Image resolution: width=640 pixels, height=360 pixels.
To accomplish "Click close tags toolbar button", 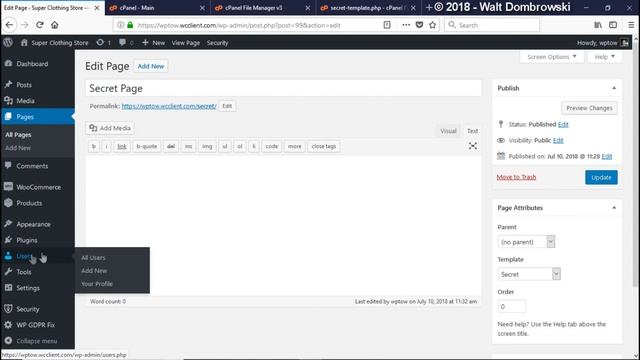I will pyautogui.click(x=324, y=146).
